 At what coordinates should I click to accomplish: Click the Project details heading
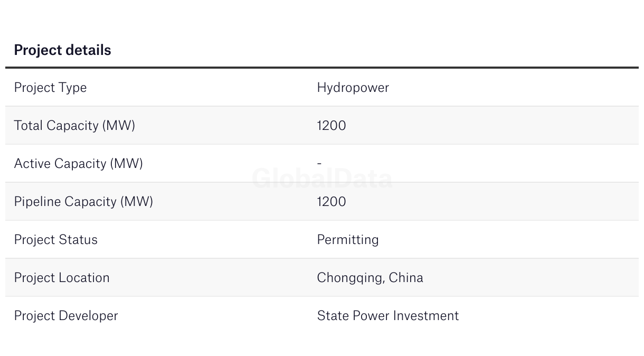coord(62,50)
